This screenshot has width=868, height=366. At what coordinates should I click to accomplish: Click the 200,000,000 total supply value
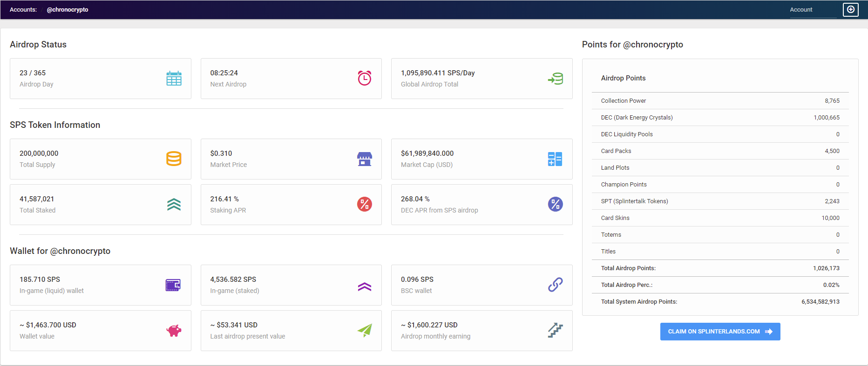tap(39, 153)
